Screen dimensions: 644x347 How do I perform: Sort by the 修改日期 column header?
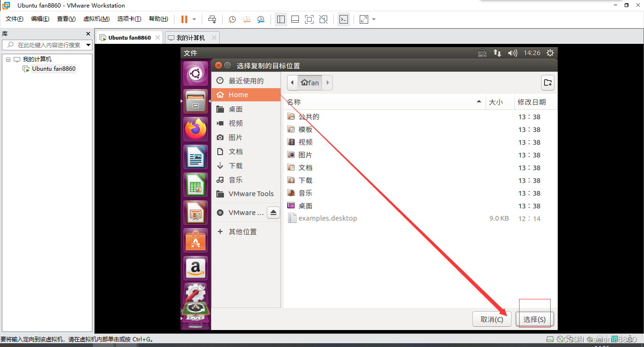[536, 102]
